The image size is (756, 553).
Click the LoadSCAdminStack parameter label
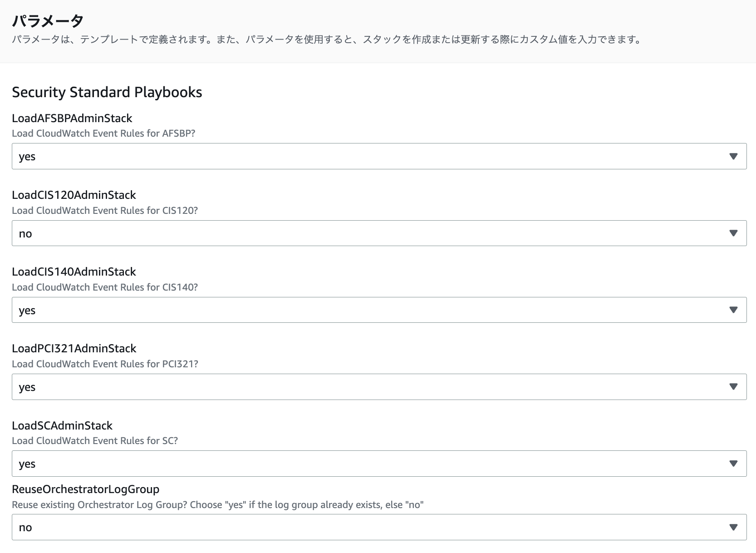[x=62, y=426]
